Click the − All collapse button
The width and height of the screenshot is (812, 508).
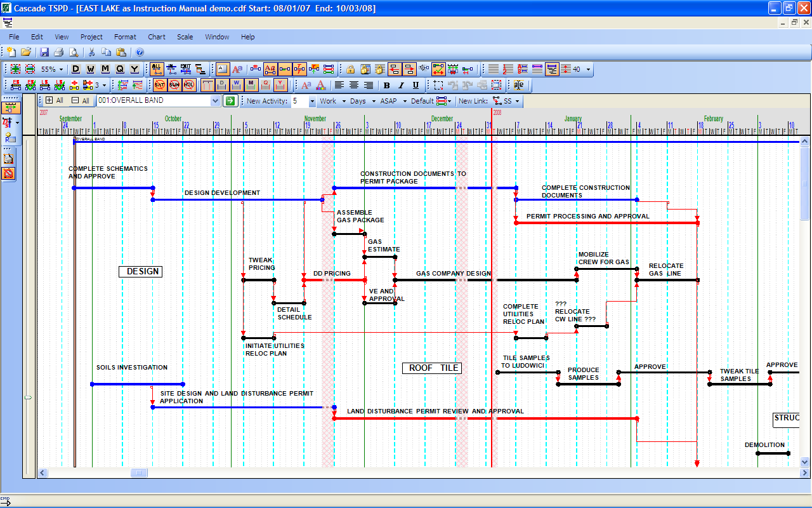(x=75, y=100)
